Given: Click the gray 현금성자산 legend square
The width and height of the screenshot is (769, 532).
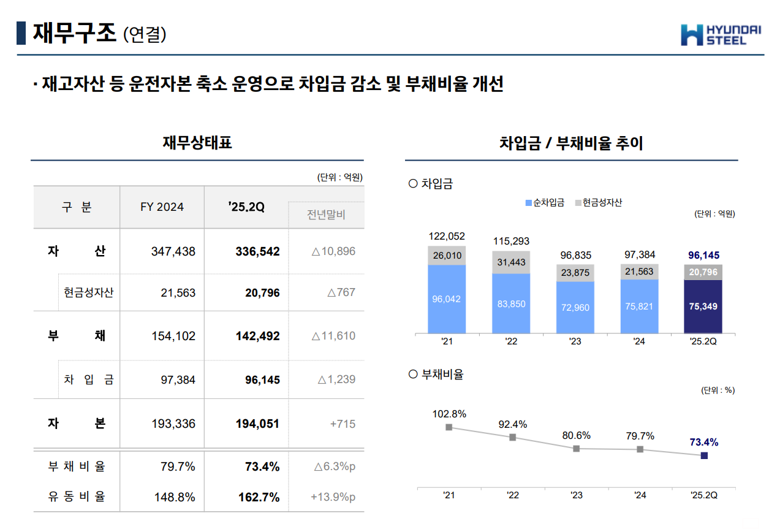Looking at the screenshot, I should (578, 203).
